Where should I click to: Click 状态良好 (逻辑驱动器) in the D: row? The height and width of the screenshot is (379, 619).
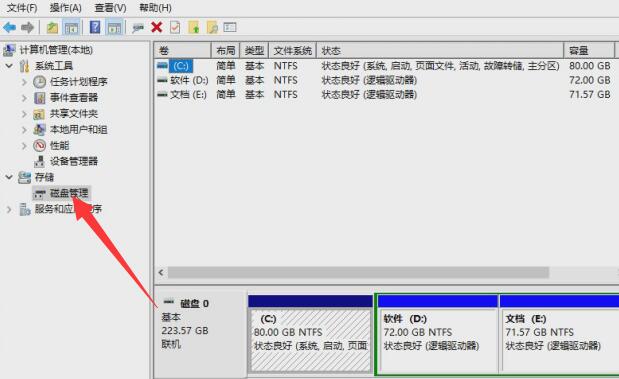[x=369, y=80]
